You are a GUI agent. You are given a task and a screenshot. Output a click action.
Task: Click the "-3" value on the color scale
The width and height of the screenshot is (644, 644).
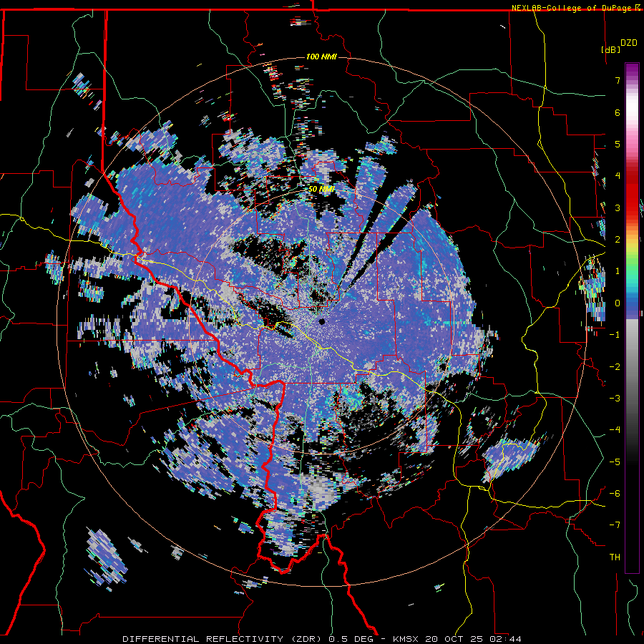pos(615,399)
